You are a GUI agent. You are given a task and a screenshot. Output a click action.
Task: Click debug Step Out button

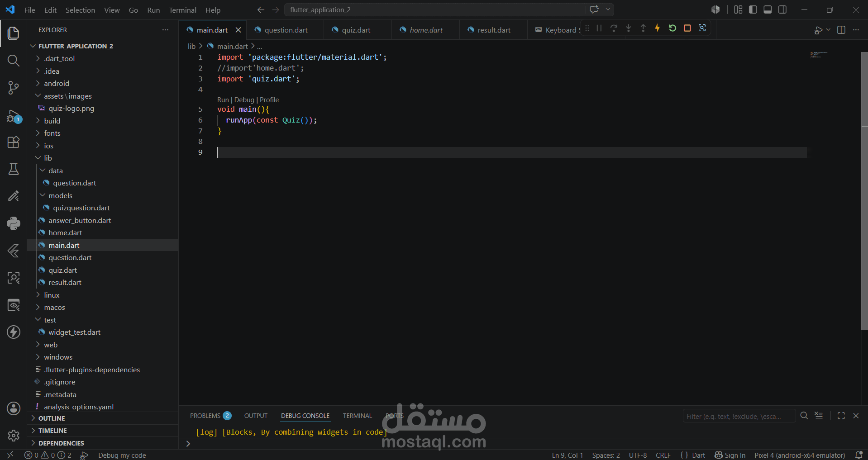(x=643, y=28)
